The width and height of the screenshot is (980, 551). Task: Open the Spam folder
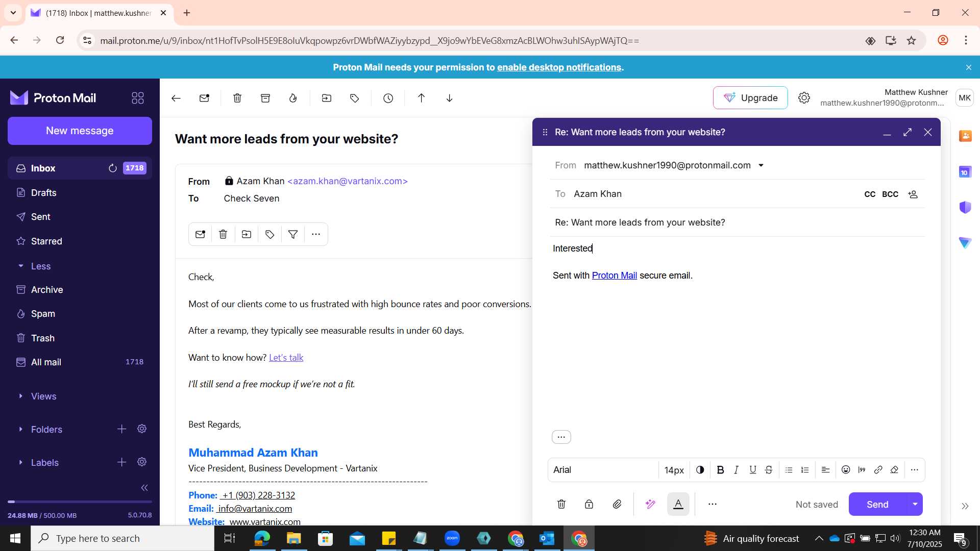80,314
